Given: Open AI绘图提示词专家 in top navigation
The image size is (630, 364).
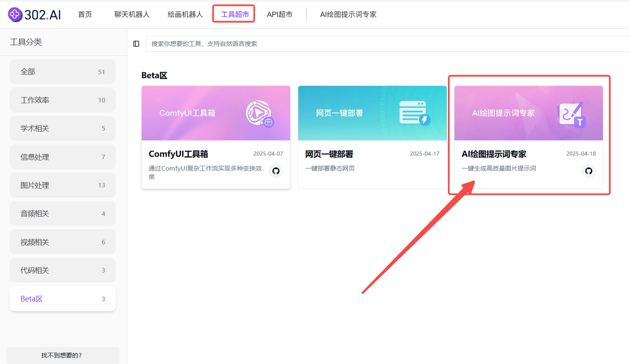Looking at the screenshot, I should tap(348, 14).
